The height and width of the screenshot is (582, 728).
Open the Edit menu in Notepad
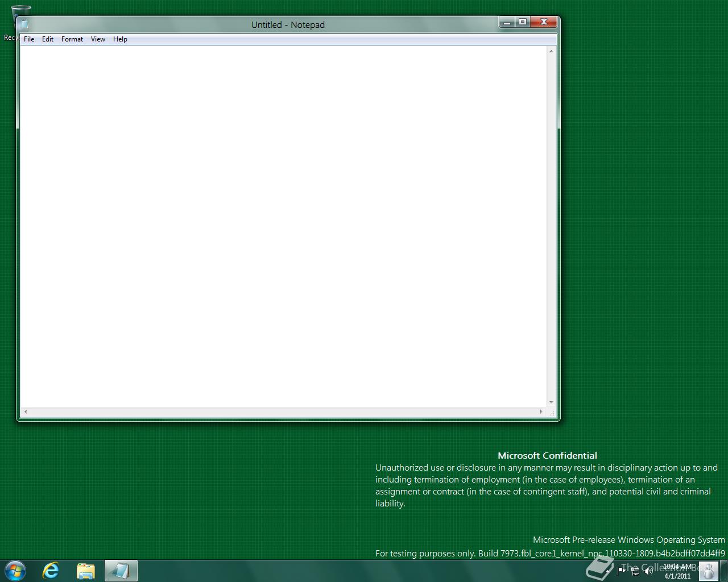point(48,39)
